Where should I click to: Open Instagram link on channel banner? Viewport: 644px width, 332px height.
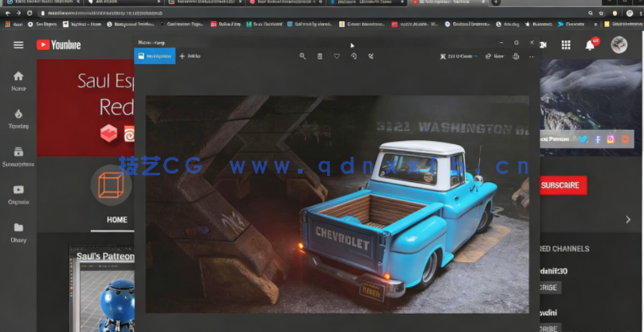[611, 139]
